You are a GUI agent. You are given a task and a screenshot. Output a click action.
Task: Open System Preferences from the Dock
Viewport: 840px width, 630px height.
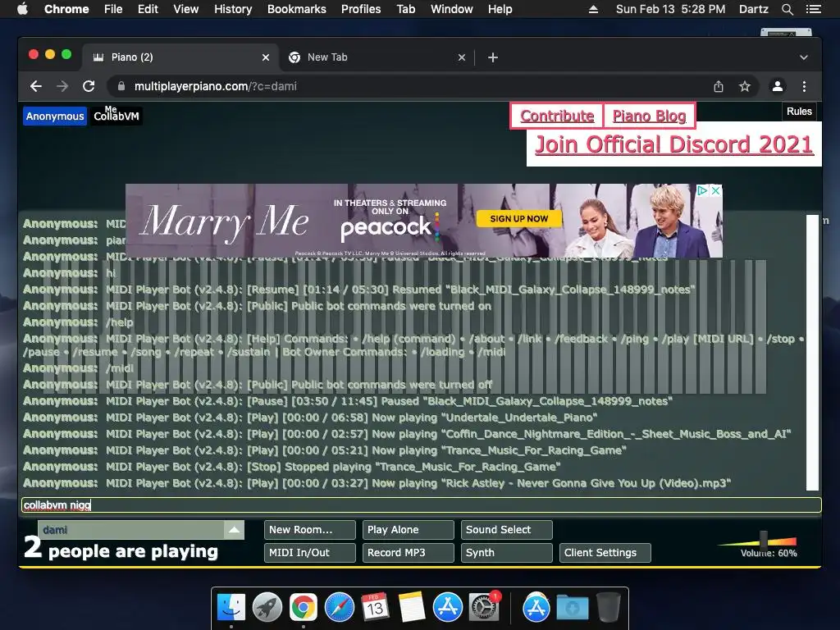point(483,608)
